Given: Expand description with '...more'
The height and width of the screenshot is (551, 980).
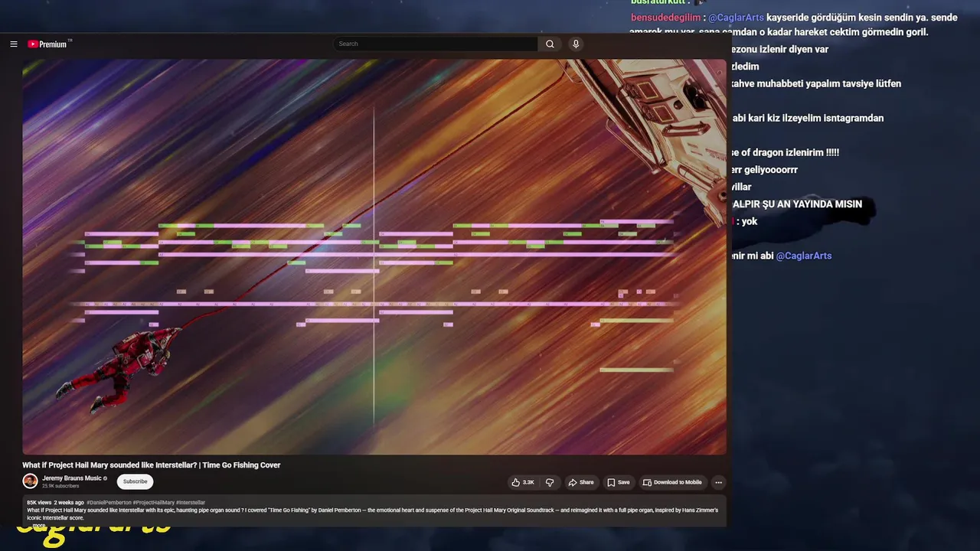Looking at the screenshot, I should [38, 526].
